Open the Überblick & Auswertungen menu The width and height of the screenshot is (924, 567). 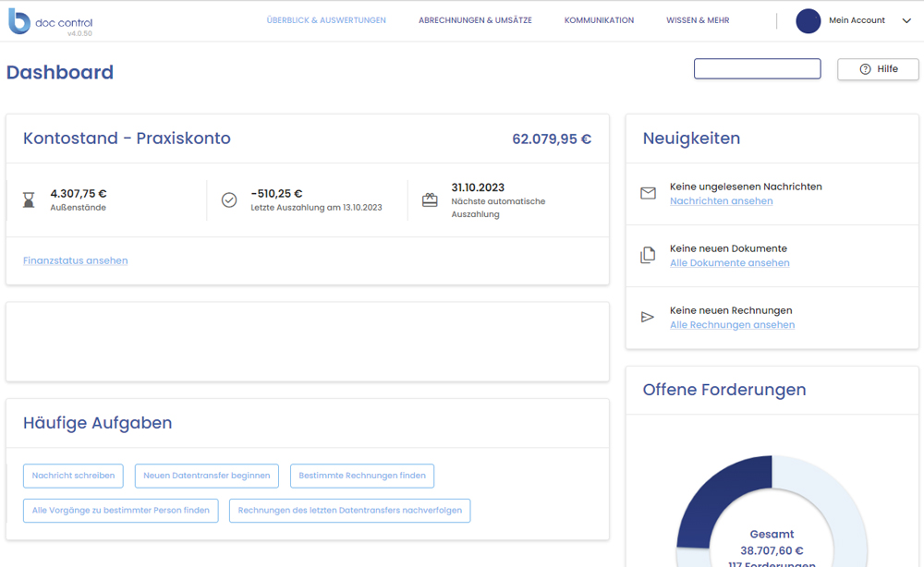tap(326, 20)
